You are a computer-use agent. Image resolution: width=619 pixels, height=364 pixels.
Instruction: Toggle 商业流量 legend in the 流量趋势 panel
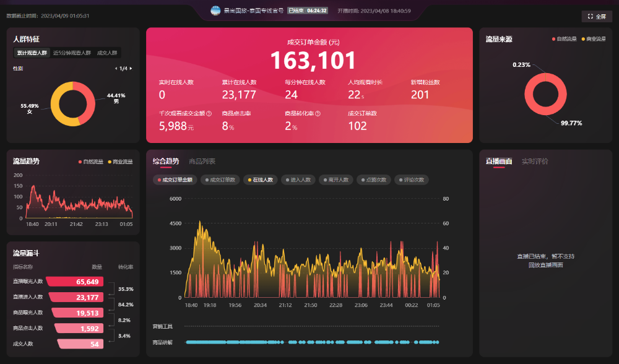click(x=121, y=162)
